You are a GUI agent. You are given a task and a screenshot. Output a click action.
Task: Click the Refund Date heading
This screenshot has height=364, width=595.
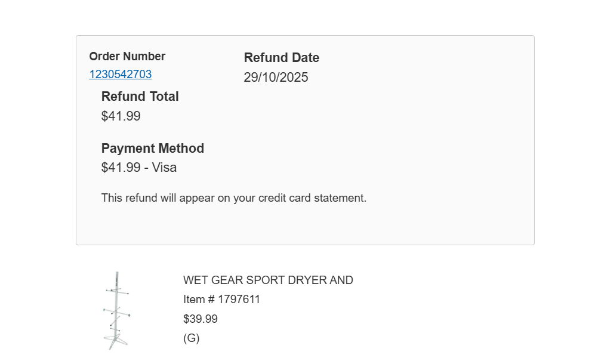point(281,58)
